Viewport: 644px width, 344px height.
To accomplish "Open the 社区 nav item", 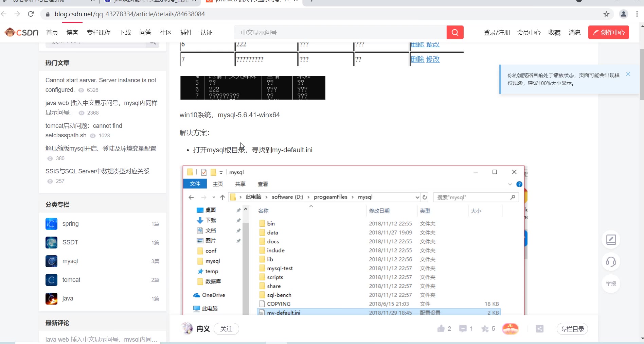I will (166, 33).
